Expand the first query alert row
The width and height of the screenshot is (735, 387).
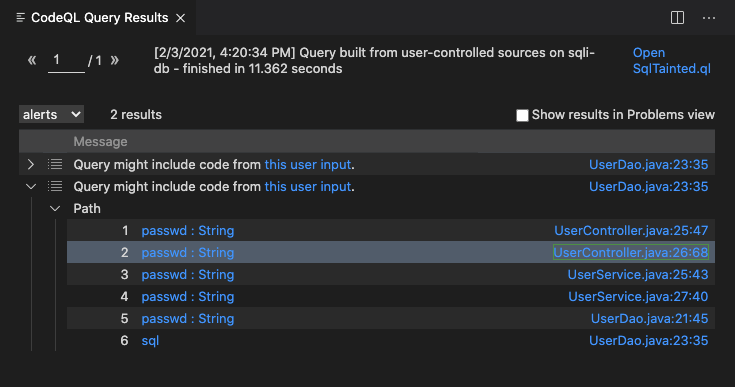click(x=31, y=164)
